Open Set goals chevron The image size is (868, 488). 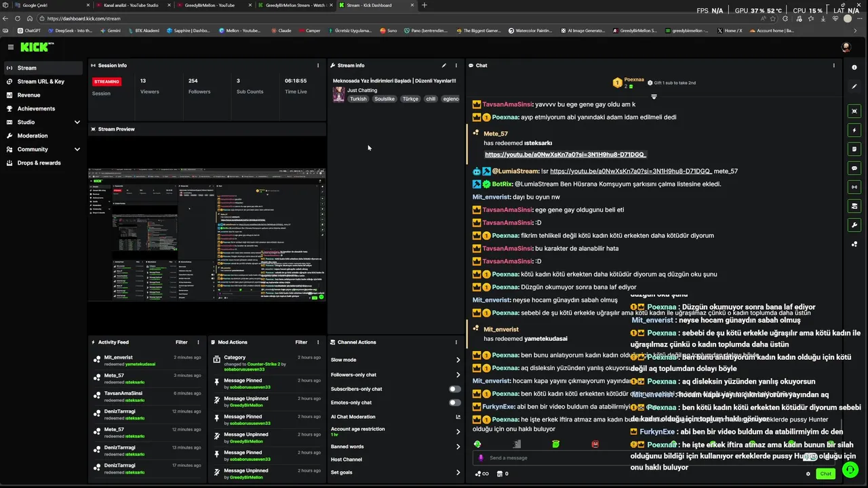click(458, 472)
